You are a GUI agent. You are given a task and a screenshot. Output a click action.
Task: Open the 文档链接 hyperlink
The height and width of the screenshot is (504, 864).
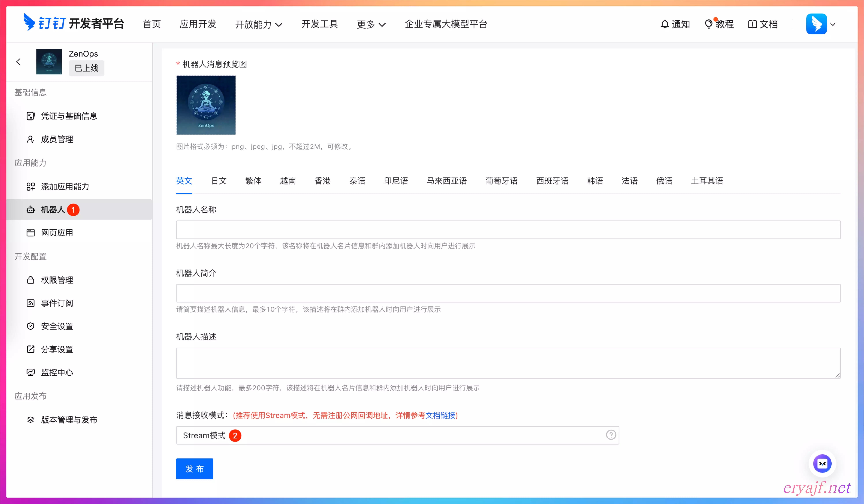440,416
